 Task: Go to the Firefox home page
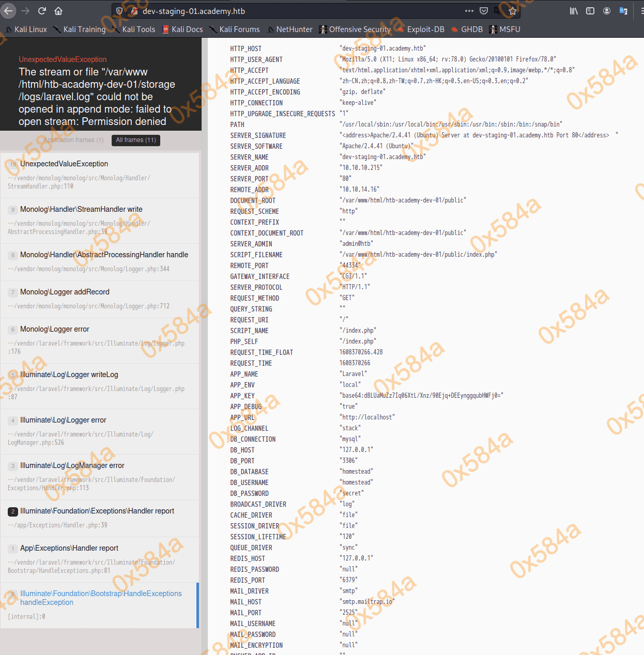(x=58, y=11)
